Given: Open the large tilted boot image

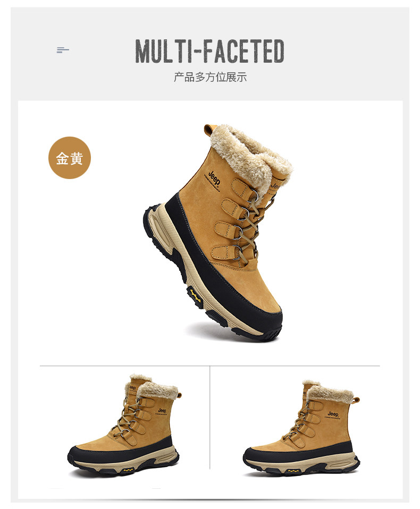Looking at the screenshot, I should [x=219, y=232].
